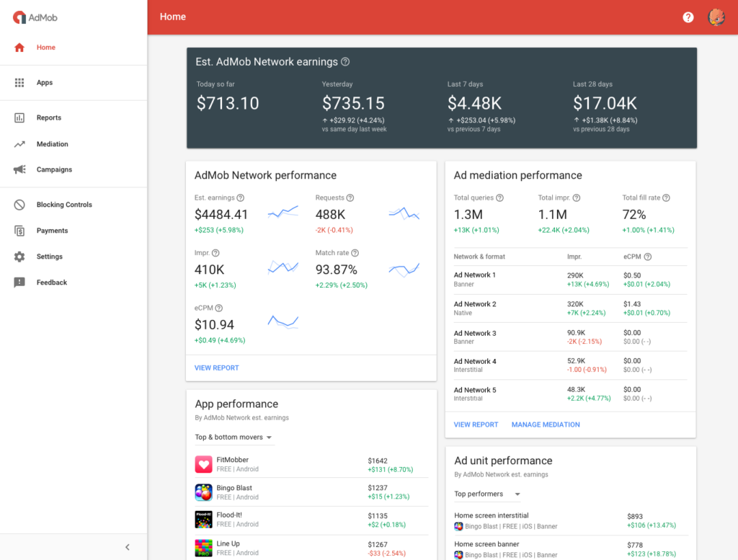738x560 pixels.
Task: Select Payments in the sidebar
Action: [53, 231]
